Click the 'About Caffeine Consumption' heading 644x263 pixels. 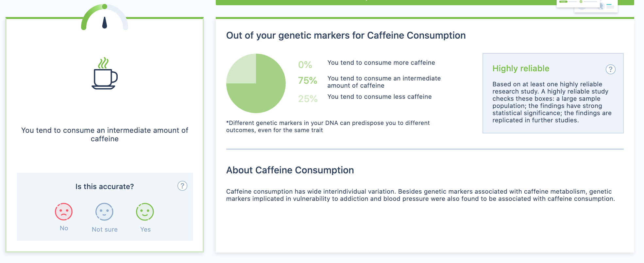pos(290,170)
